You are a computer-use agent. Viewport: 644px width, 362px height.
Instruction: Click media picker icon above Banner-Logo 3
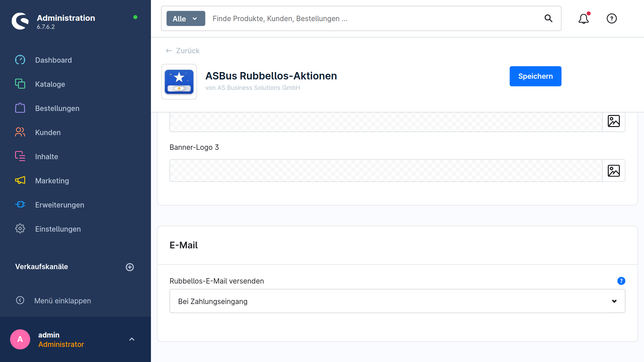click(x=614, y=121)
